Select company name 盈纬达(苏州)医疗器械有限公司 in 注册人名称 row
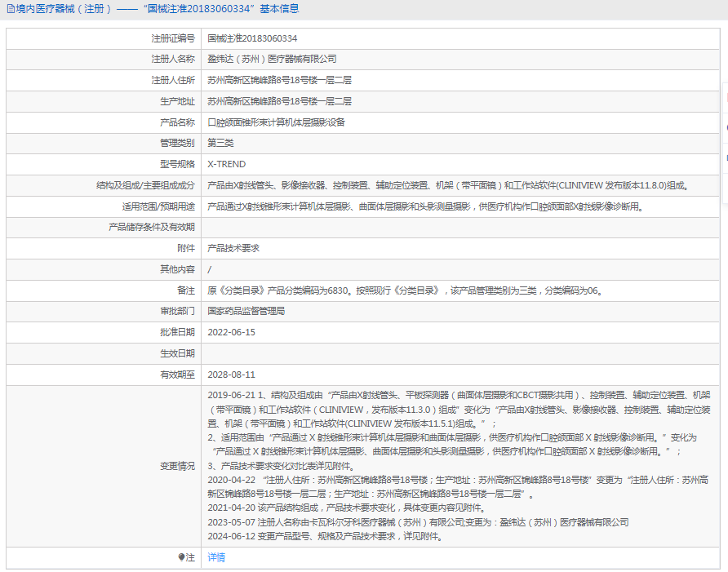 pyautogui.click(x=272, y=59)
